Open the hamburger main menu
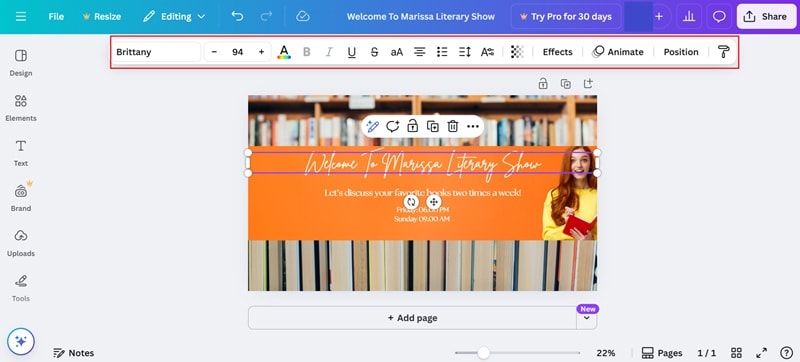Viewport: 800px width, 362px height. click(x=21, y=16)
